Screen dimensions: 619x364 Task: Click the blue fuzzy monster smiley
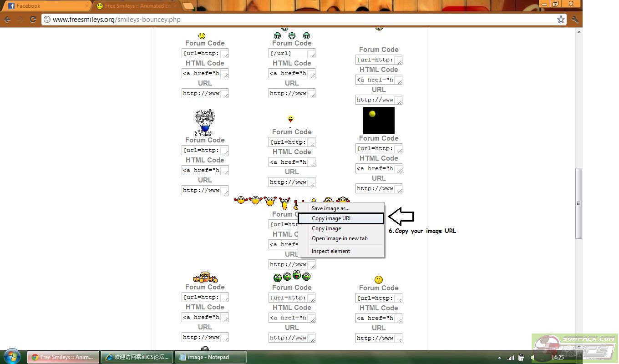pyautogui.click(x=205, y=122)
